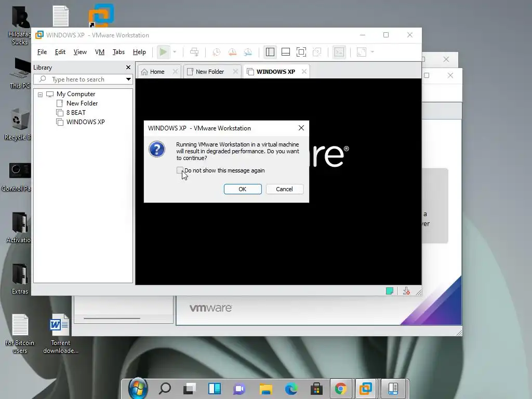Click the console view toolbar icon
This screenshot has height=399, width=532.
(339, 52)
